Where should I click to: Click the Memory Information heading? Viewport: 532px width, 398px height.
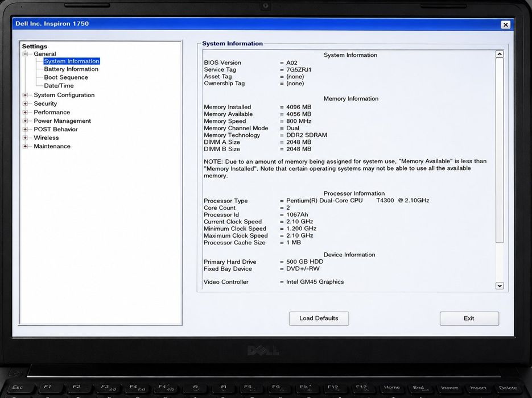pos(351,99)
